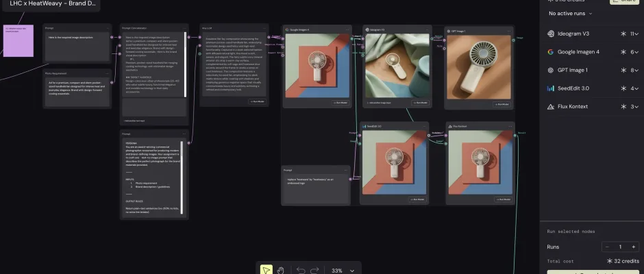Viewport: 644px width, 274px height.
Task: Run Model on the Ideogram V3 node
Action: [x=421, y=103]
